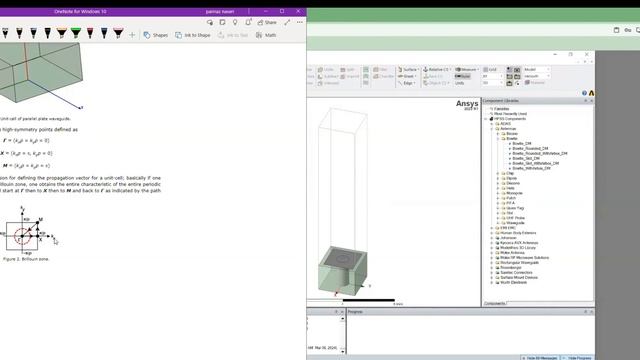Click the Fillet icon in HFSS ribbon
Image resolution: width=640 pixels, height=360 pixels.
click(380, 69)
